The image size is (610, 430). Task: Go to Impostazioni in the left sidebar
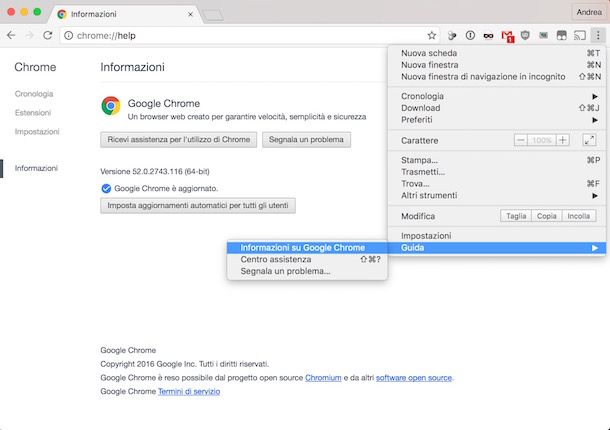(x=37, y=132)
